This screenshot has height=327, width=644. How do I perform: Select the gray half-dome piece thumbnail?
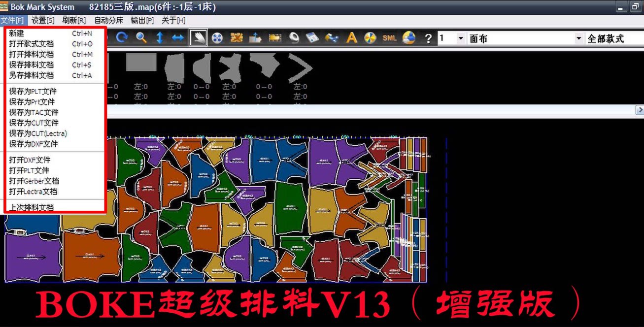pyautogui.click(x=202, y=68)
